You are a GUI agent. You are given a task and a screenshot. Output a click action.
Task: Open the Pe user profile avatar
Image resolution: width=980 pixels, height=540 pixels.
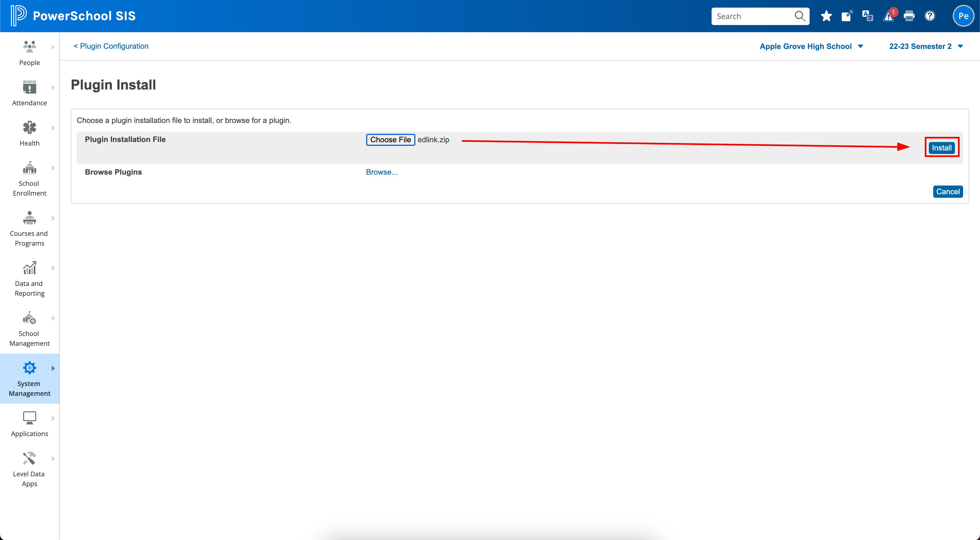[963, 16]
